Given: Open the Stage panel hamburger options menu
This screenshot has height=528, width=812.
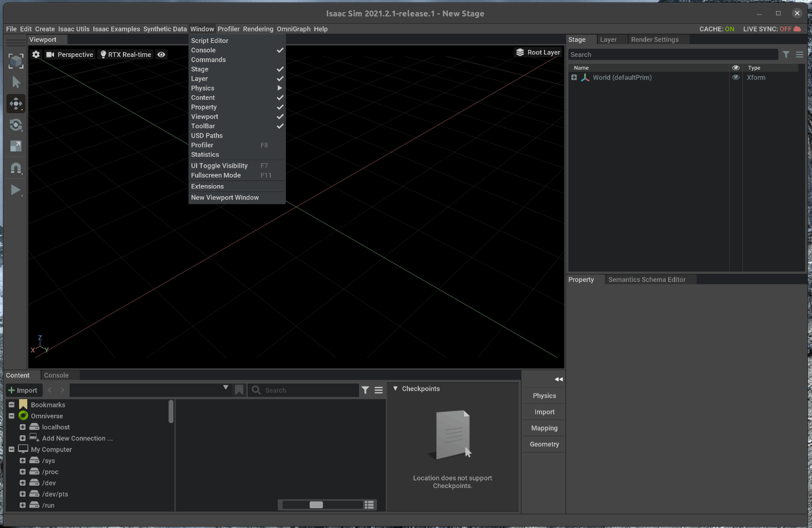Looking at the screenshot, I should click(x=799, y=55).
